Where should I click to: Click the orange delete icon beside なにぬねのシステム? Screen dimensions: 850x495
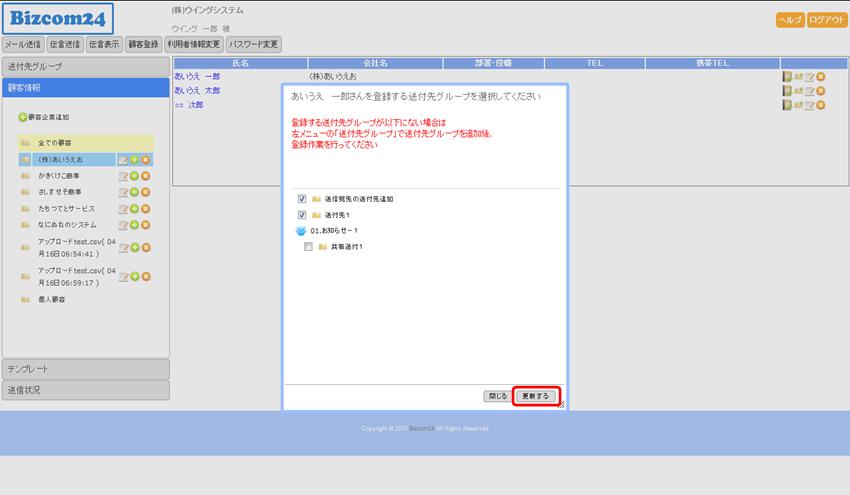pos(145,224)
